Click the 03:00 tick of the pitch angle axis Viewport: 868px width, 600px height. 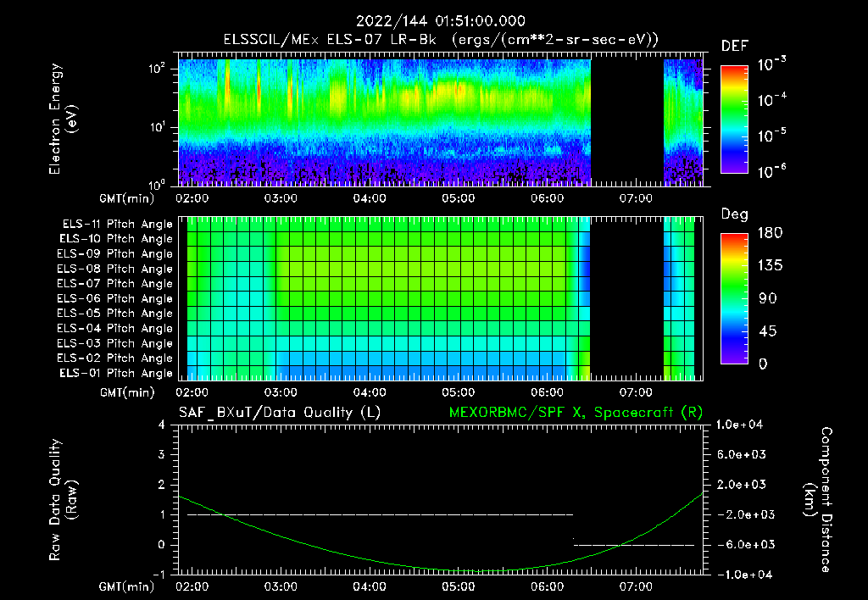pyautogui.click(x=281, y=393)
